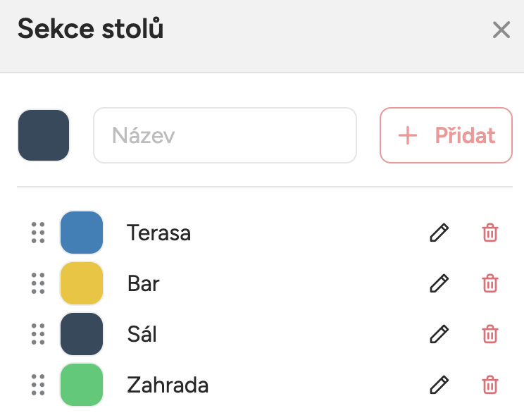This screenshot has height=420, width=524.
Task: Remove the Sál section via trash icon
Action: 490,334
